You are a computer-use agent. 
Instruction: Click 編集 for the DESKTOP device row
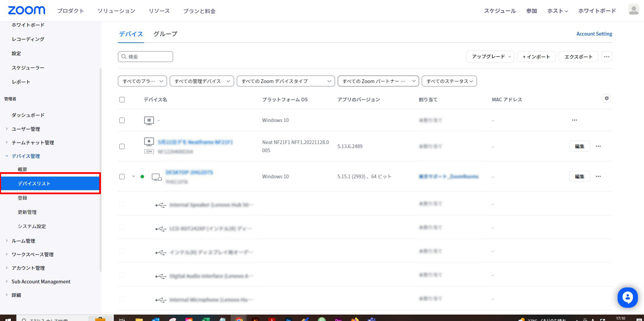tap(579, 176)
